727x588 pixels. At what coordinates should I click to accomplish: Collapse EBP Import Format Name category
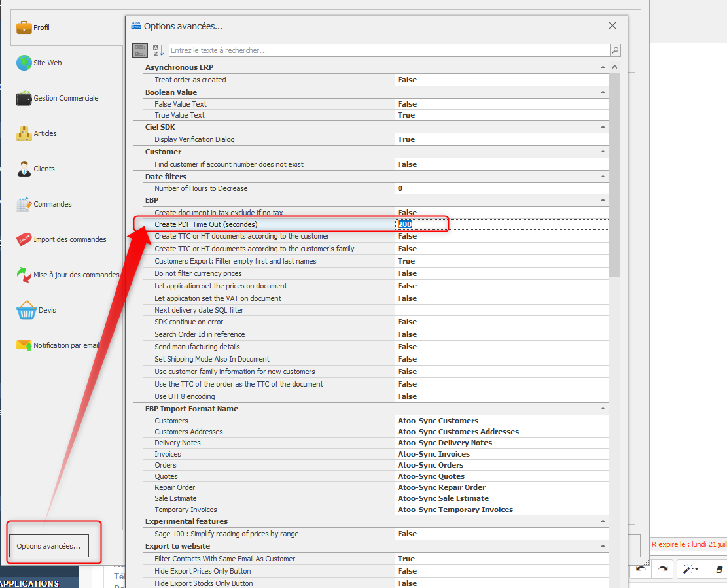[603, 408]
